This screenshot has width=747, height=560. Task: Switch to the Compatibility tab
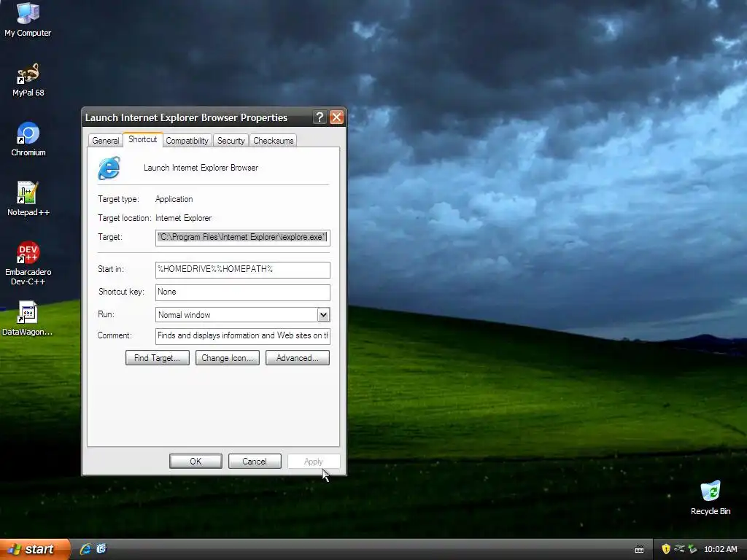click(x=187, y=141)
